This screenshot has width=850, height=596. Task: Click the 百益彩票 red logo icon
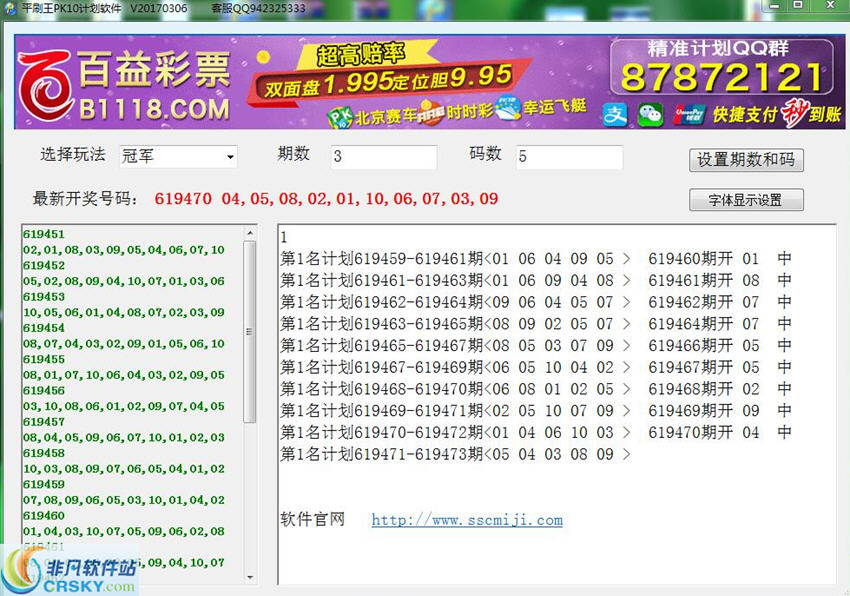coord(46,85)
